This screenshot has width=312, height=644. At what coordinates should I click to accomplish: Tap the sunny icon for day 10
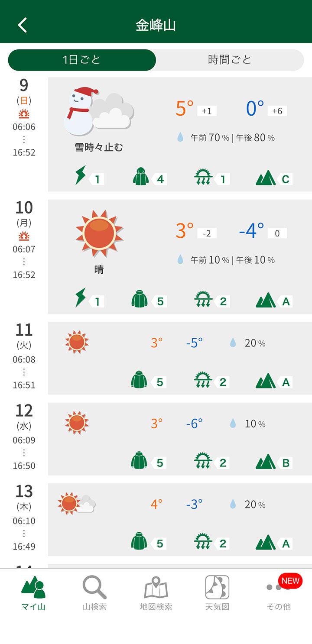pos(99,233)
